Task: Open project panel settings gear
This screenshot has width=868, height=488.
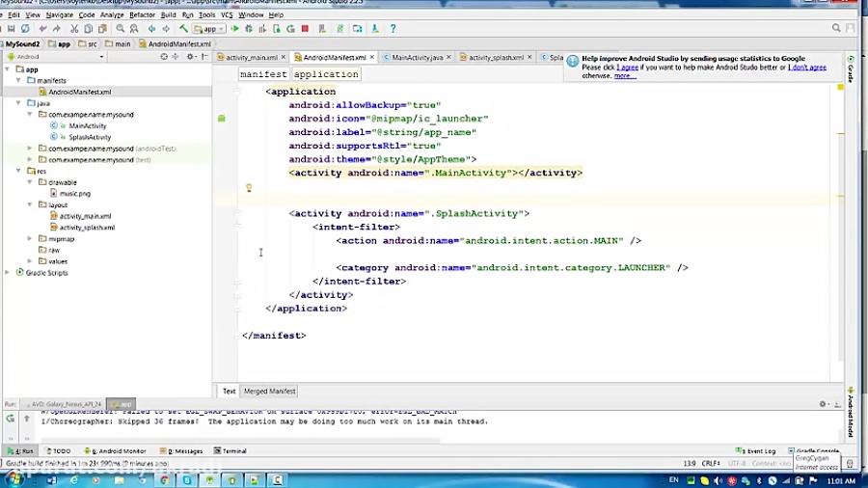Action: click(190, 57)
